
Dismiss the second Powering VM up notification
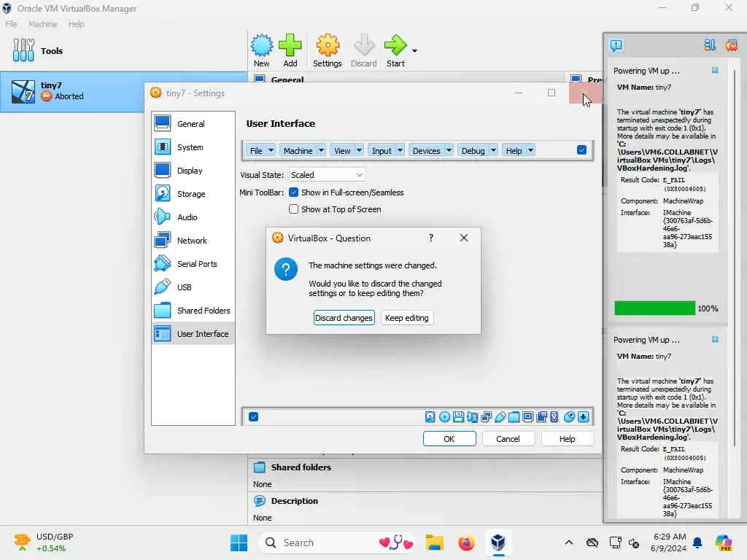click(715, 340)
